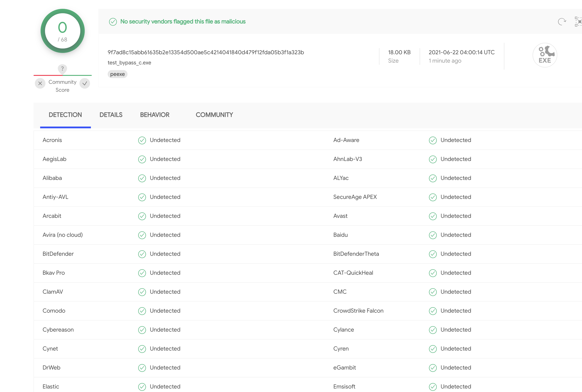Click the CMC Undetected check icon
Viewport: 582px width, 392px height.
click(x=433, y=292)
